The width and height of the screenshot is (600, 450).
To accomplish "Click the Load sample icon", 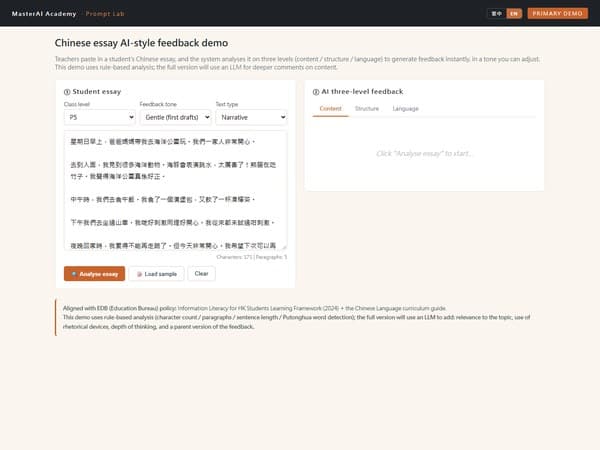I will click(139, 274).
